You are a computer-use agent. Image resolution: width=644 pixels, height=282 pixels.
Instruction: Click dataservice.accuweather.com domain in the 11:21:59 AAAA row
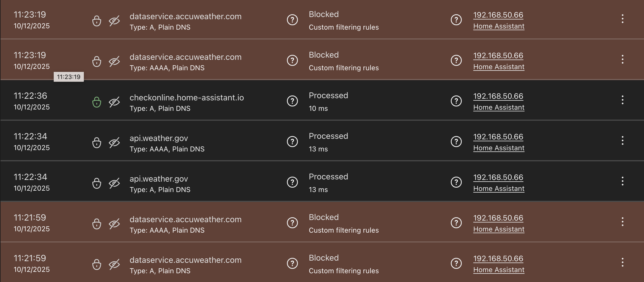pyautogui.click(x=185, y=219)
